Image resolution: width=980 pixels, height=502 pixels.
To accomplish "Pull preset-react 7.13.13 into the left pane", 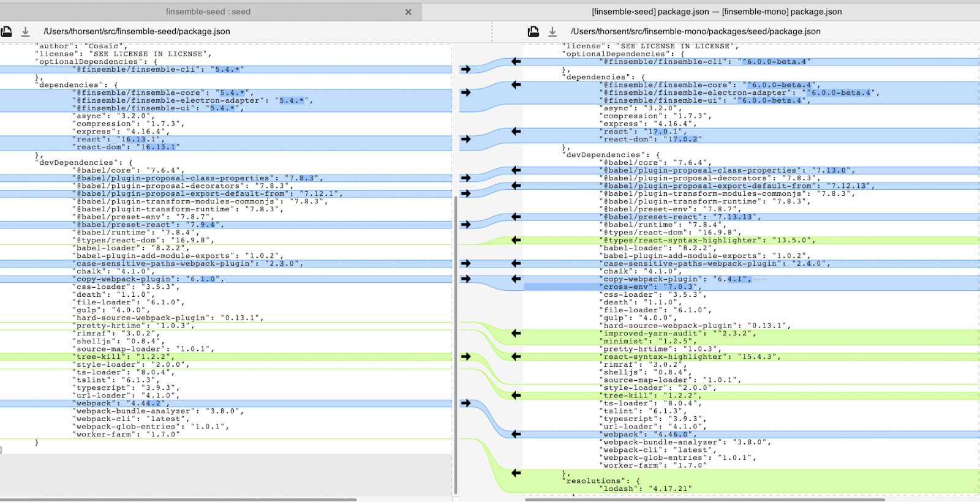I will tap(516, 217).
